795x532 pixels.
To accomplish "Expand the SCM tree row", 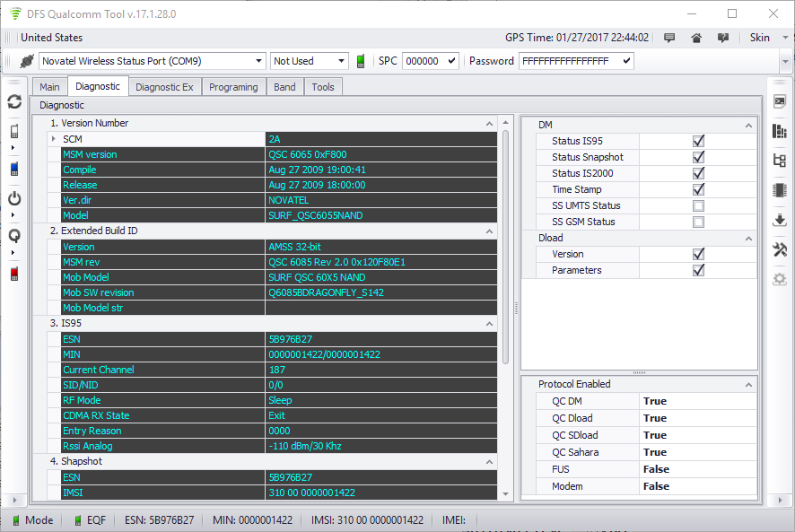I will click(x=54, y=138).
